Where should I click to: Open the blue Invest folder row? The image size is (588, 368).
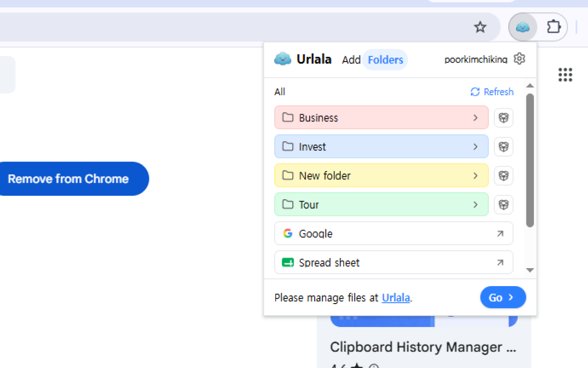click(381, 147)
